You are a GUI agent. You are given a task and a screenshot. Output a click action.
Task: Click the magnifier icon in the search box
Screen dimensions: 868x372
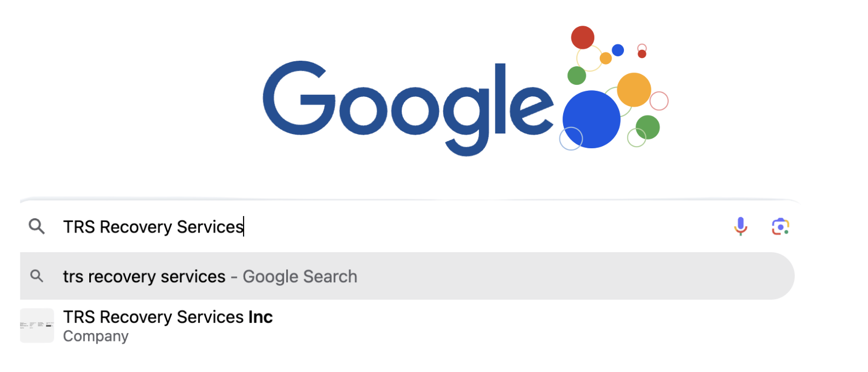37,226
